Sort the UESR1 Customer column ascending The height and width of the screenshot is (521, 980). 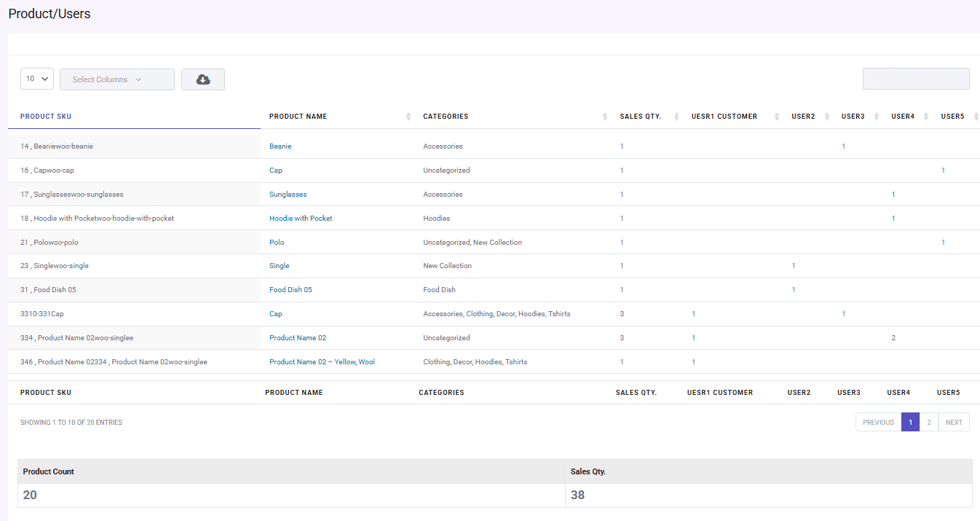[775, 116]
